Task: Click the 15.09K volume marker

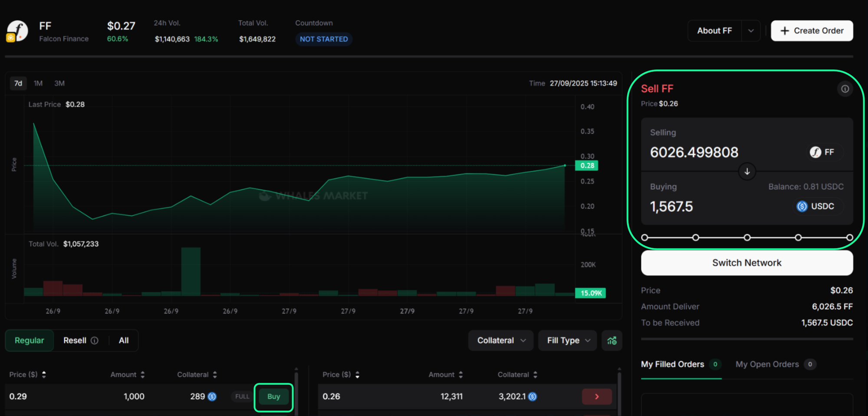Action: click(x=590, y=293)
